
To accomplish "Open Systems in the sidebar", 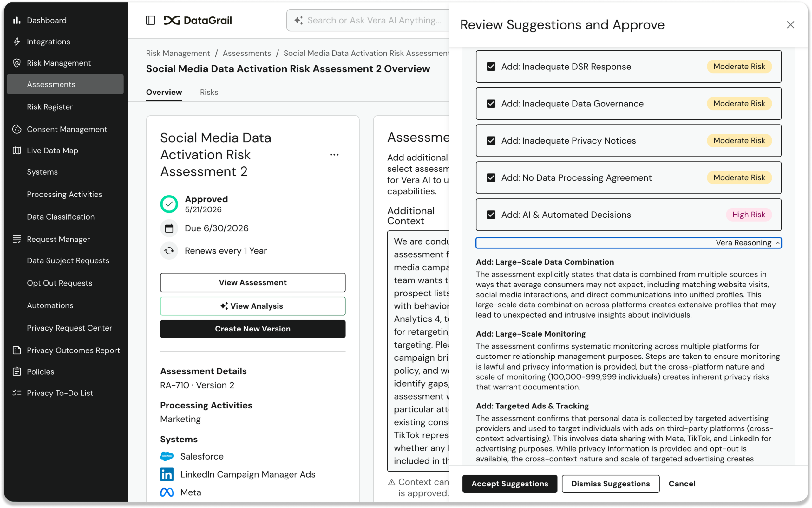I will point(43,172).
